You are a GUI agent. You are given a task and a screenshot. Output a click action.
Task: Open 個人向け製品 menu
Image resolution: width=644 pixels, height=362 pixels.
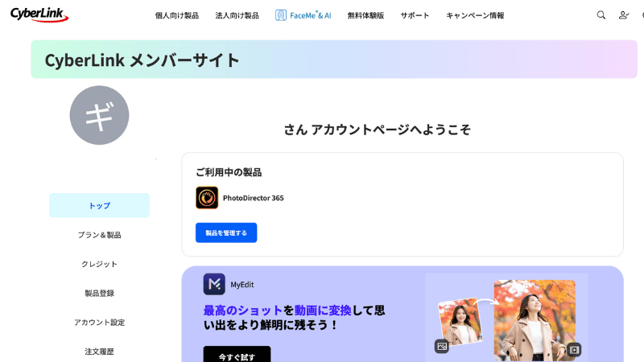click(176, 15)
